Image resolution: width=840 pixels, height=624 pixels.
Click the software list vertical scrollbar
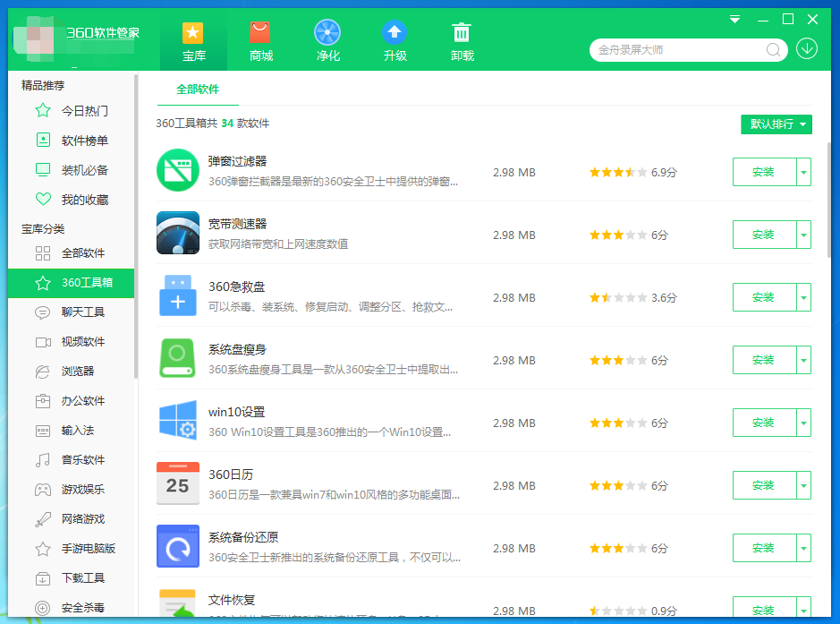coord(829,201)
